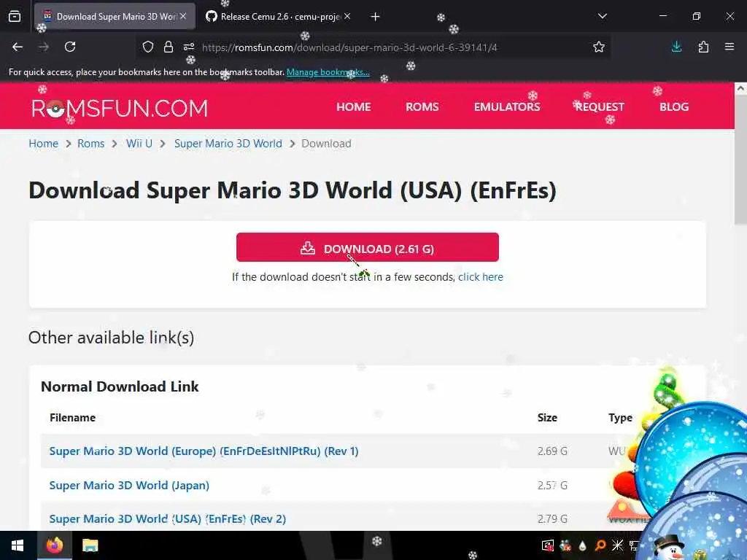Open the extensions puzzle icon
The width and height of the screenshot is (747, 560).
703,47
